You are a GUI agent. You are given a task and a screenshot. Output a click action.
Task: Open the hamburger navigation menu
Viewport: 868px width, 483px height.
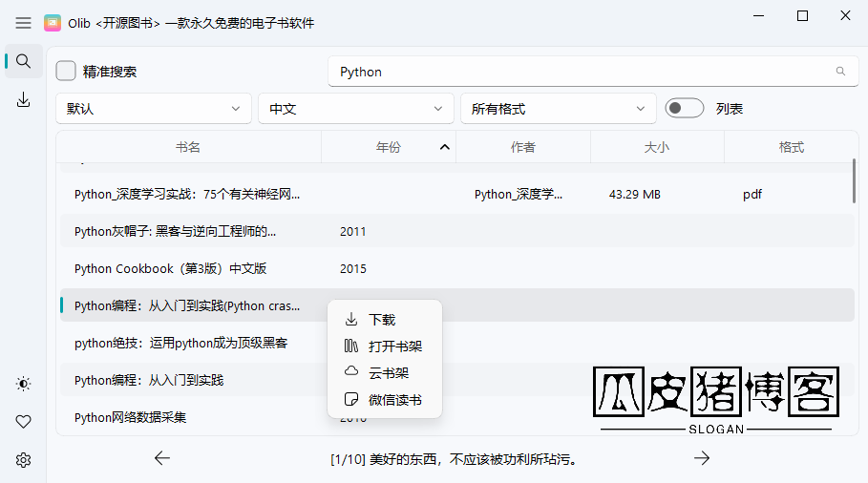[23, 23]
